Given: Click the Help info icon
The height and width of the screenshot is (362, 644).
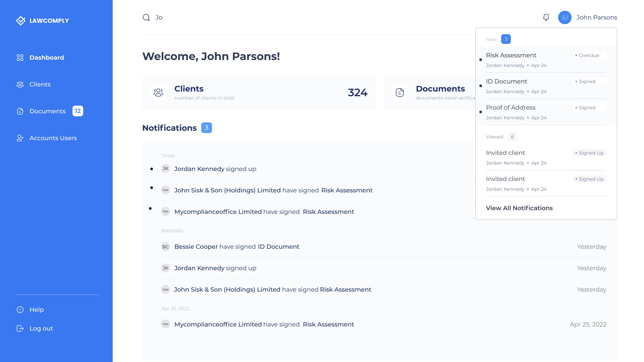Looking at the screenshot, I should [20, 310].
